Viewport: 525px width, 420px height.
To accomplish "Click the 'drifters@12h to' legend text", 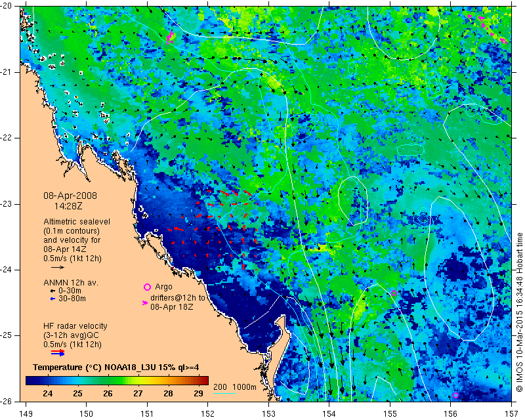I will (x=177, y=298).
